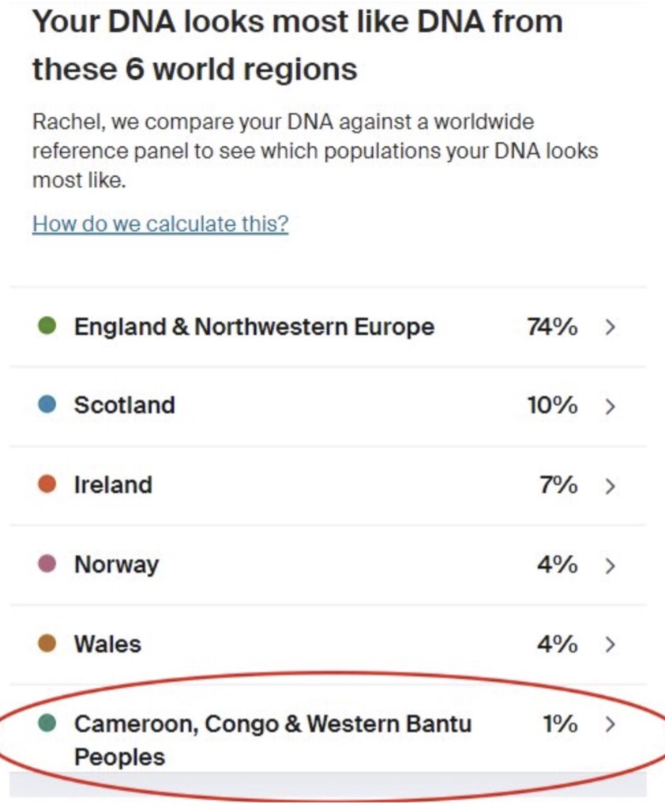Click the orange-red Ireland color dot
The width and height of the screenshot is (665, 812).
pyautogui.click(x=47, y=484)
